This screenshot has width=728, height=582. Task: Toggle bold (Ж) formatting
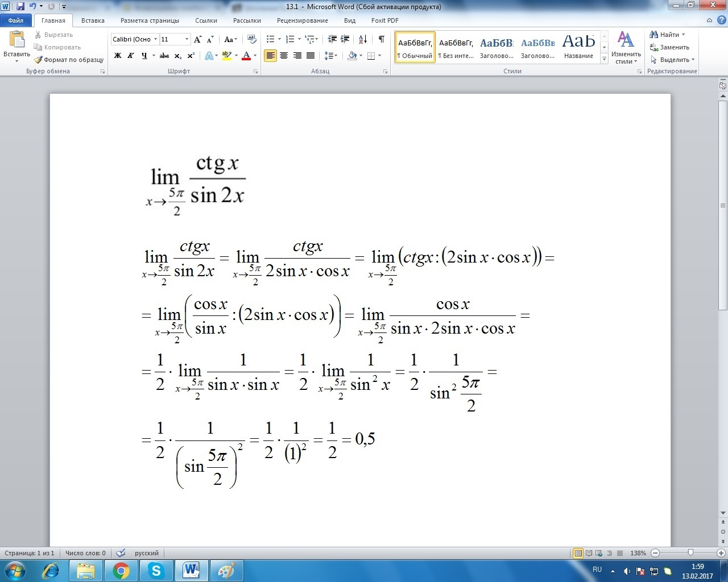tap(118, 56)
